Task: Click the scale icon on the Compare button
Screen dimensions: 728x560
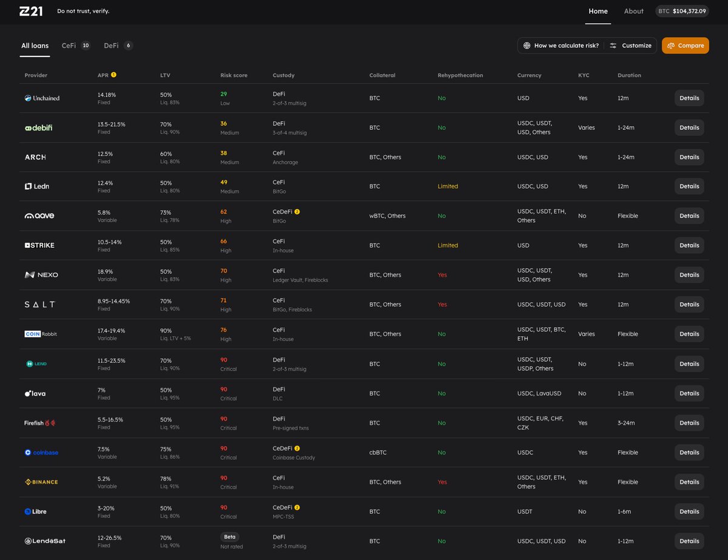Action: (x=671, y=46)
